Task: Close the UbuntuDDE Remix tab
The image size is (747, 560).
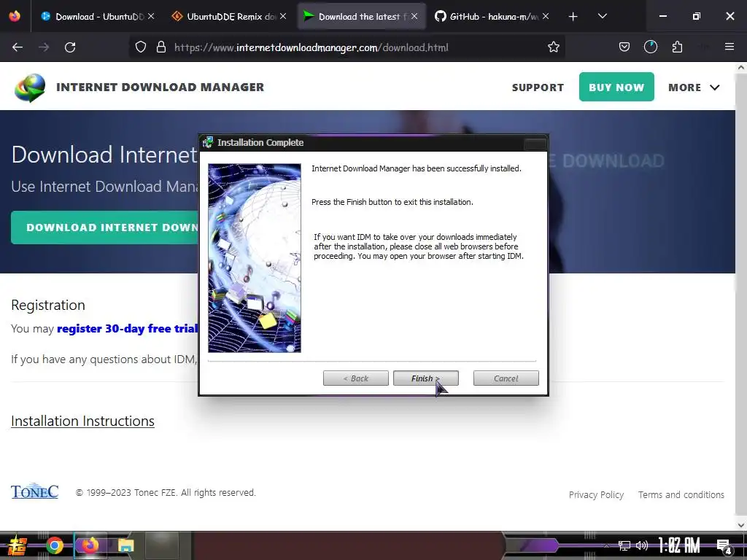Action: click(283, 16)
